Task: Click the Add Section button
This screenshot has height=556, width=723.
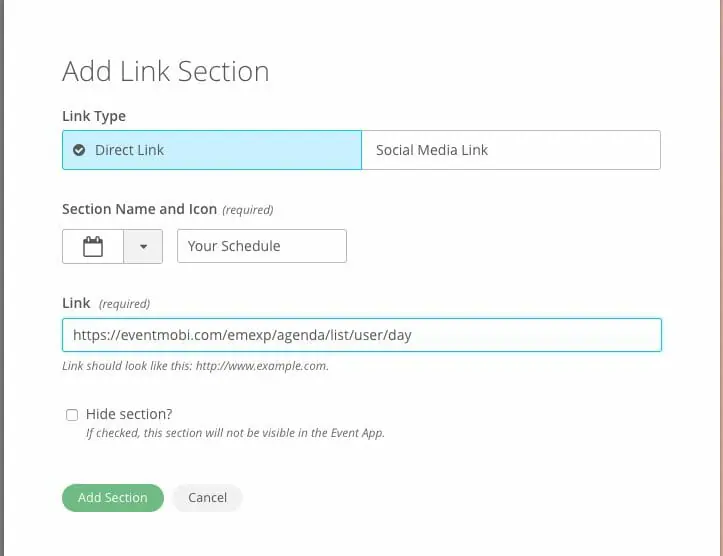Action: pos(112,498)
